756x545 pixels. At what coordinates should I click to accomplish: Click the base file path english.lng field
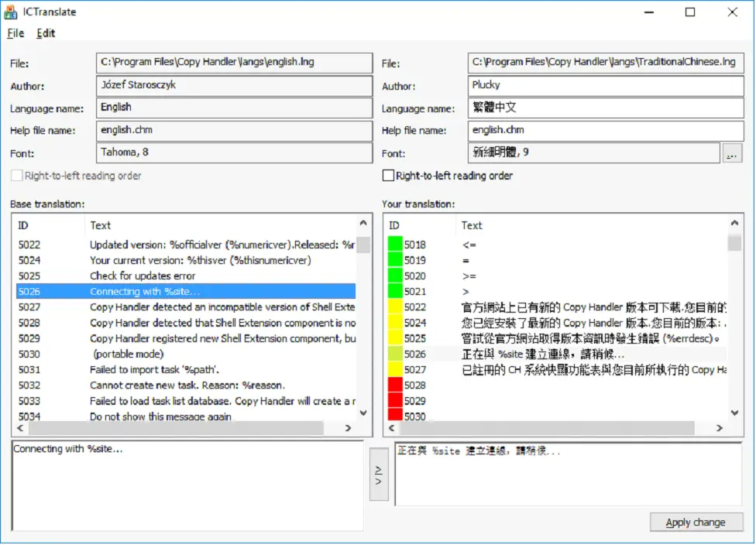click(x=235, y=63)
